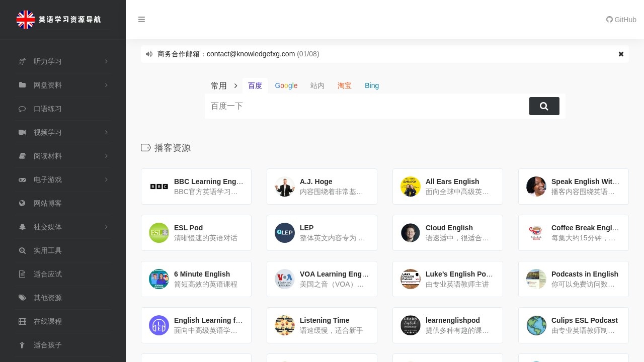Click the 实用工具 search-plus icon
The width and height of the screenshot is (644, 362).
point(22,250)
